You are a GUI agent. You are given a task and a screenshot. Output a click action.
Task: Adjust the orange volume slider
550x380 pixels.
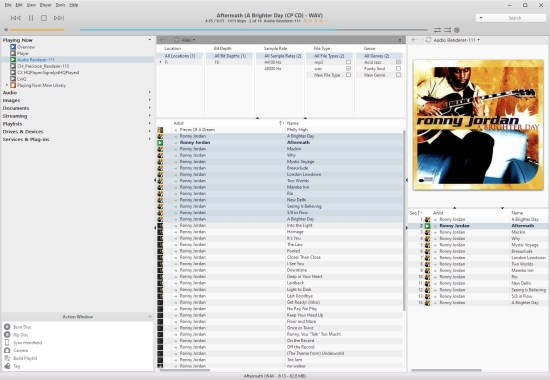(x=37, y=30)
